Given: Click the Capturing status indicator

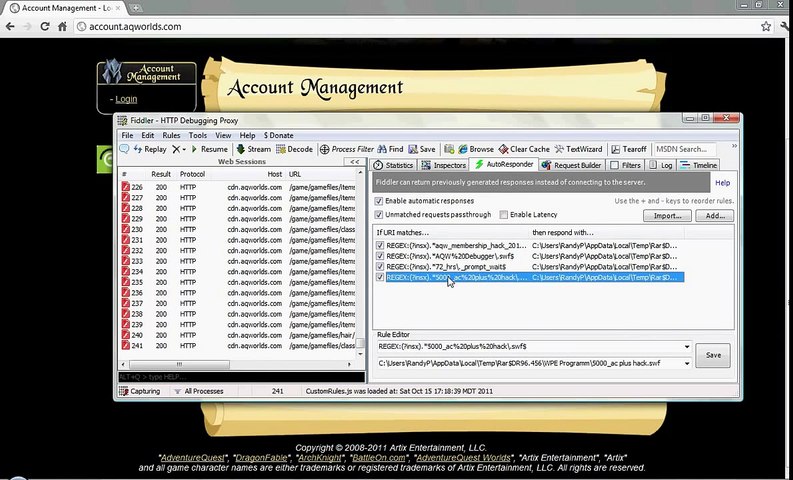Looking at the screenshot, I should (x=140, y=391).
